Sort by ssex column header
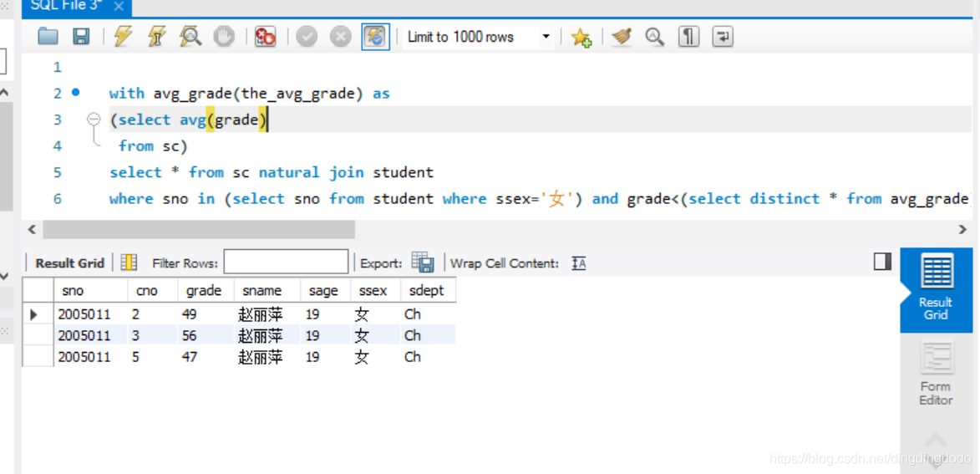 click(x=375, y=291)
